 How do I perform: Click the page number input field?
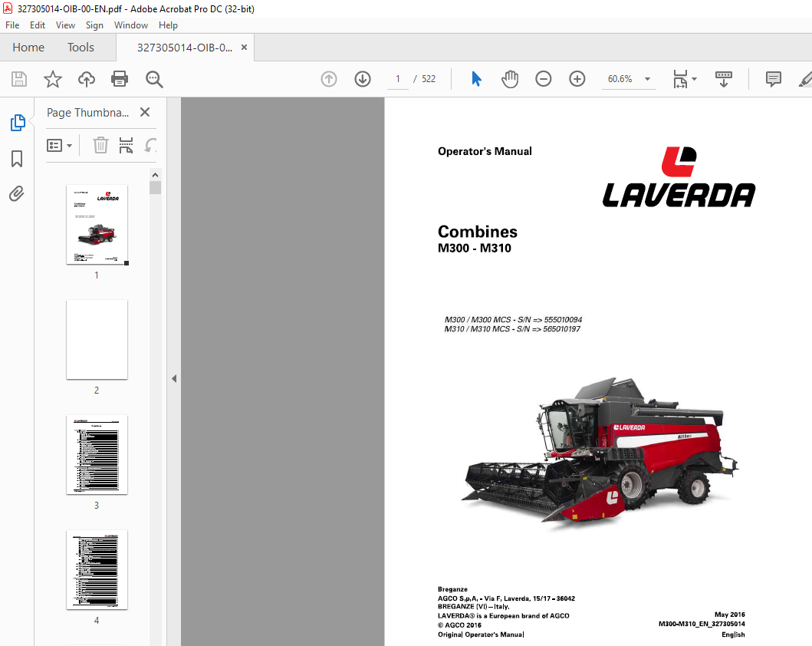(398, 79)
